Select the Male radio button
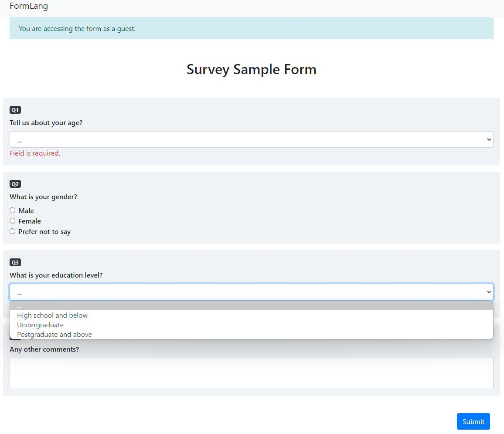Screen dimensions: 504x434 [13, 210]
